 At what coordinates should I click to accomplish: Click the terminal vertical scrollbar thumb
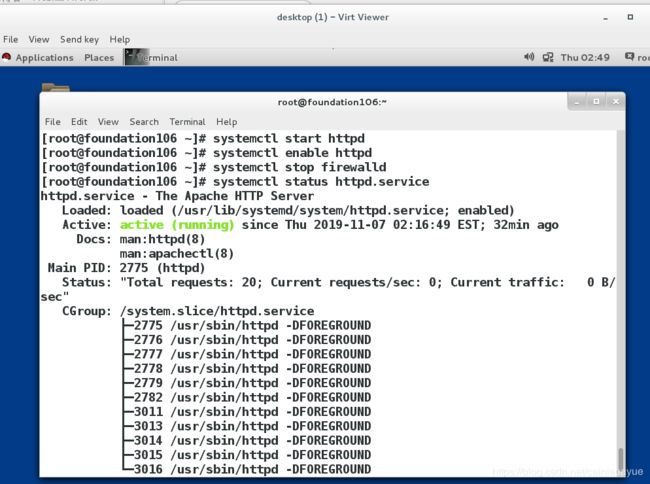[621, 459]
